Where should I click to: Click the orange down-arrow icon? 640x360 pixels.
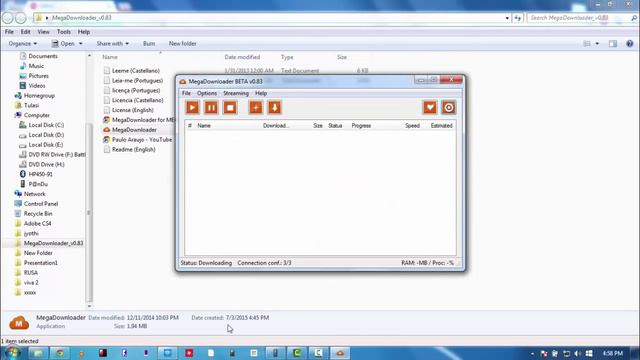[274, 108]
